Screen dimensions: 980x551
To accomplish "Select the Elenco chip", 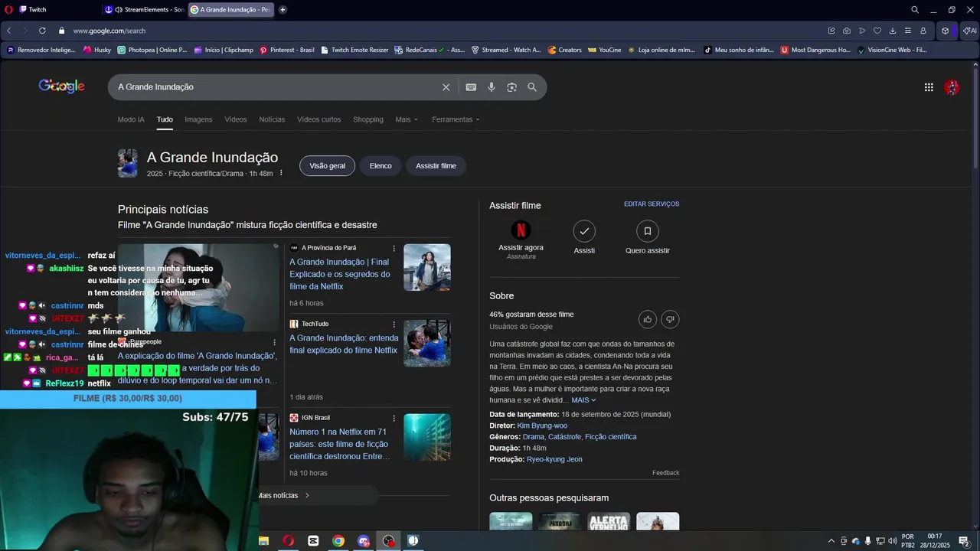I will (x=381, y=166).
